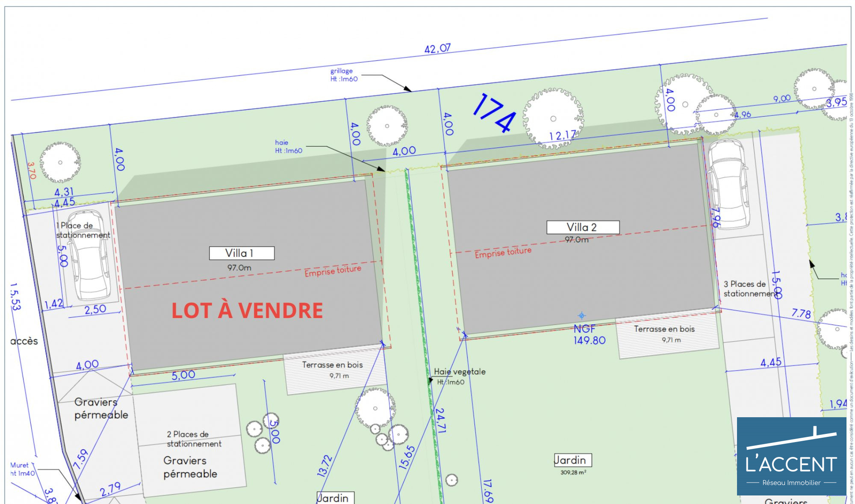Image resolution: width=855 pixels, height=504 pixels.
Task: Click the large tree next to number 174
Action: 553,118
